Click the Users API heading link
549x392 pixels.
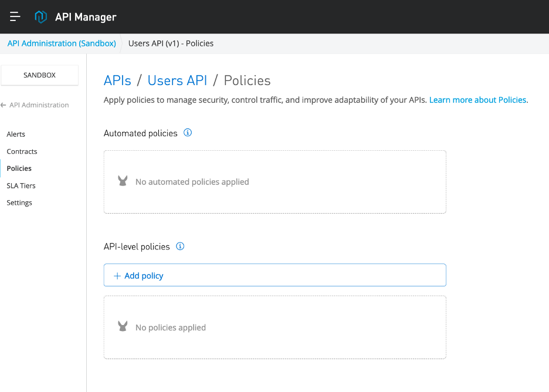pos(177,80)
